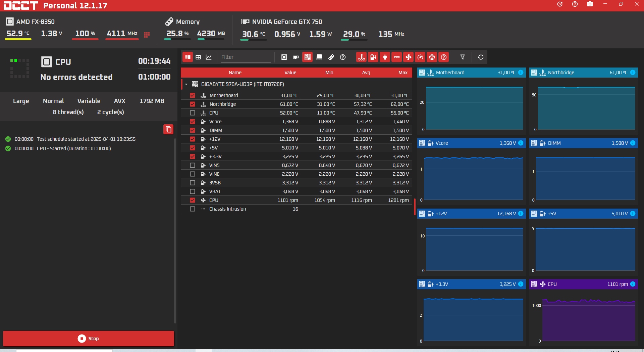Open info for the CPU fan graph
Screen dimensions: 644x352
633,284
